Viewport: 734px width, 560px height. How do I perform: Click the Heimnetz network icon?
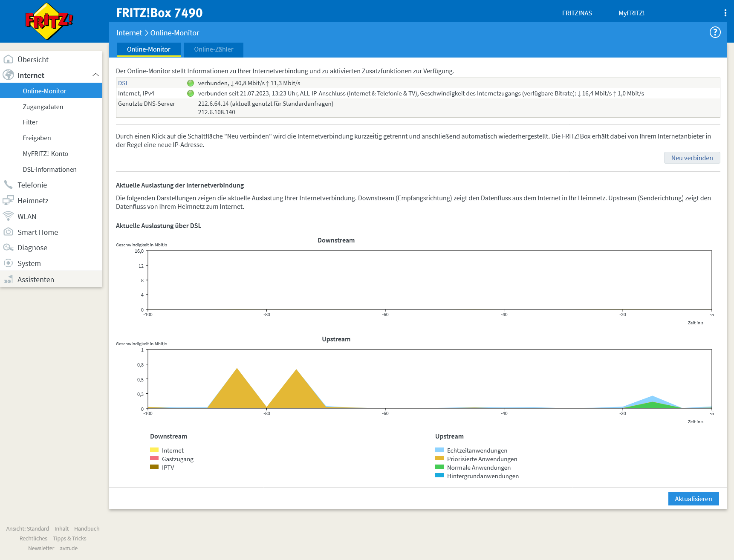8,200
